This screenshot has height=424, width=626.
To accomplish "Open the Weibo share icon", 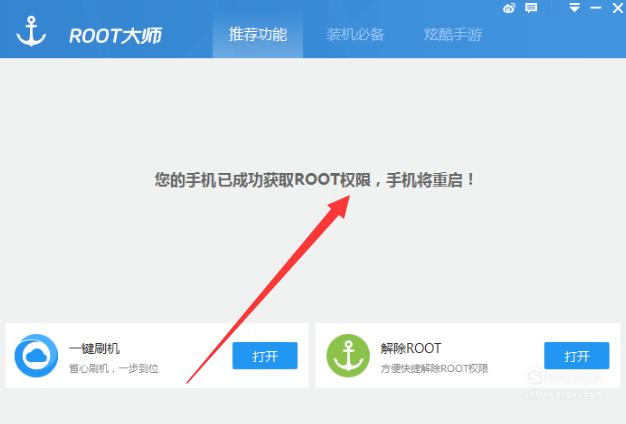I will (x=509, y=8).
